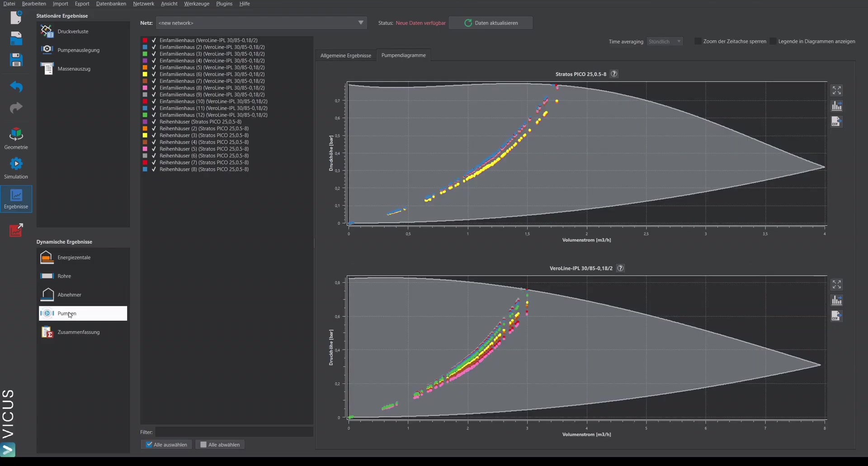The height and width of the screenshot is (466, 868).
Task: Click the save floppy disk icon
Action: coord(16,60)
